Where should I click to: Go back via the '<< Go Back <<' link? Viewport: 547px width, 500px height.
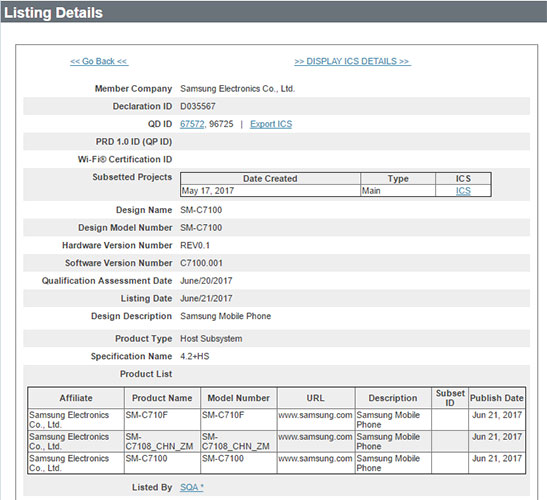click(x=99, y=61)
